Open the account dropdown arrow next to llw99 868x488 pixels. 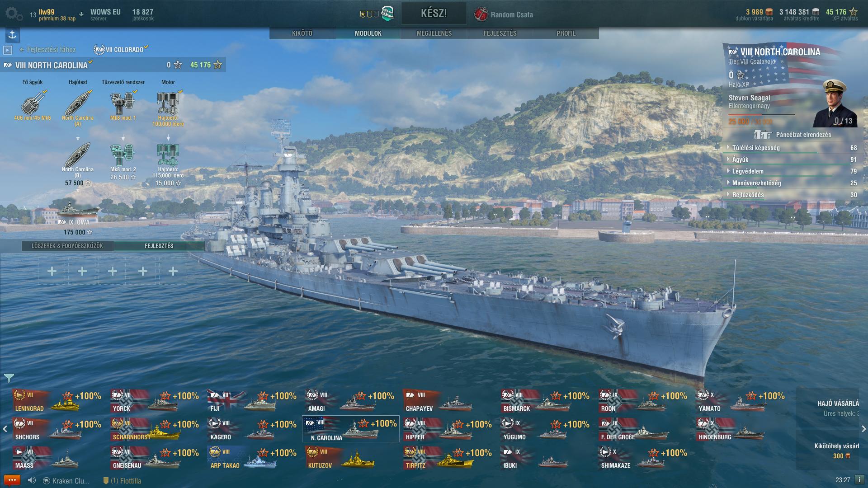coord(81,14)
